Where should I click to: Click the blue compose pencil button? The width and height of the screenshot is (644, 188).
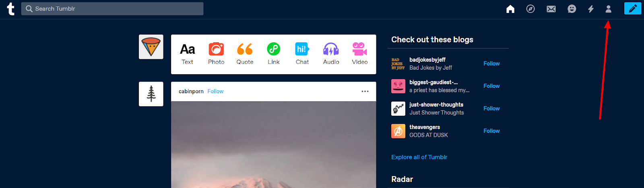pyautogui.click(x=633, y=8)
